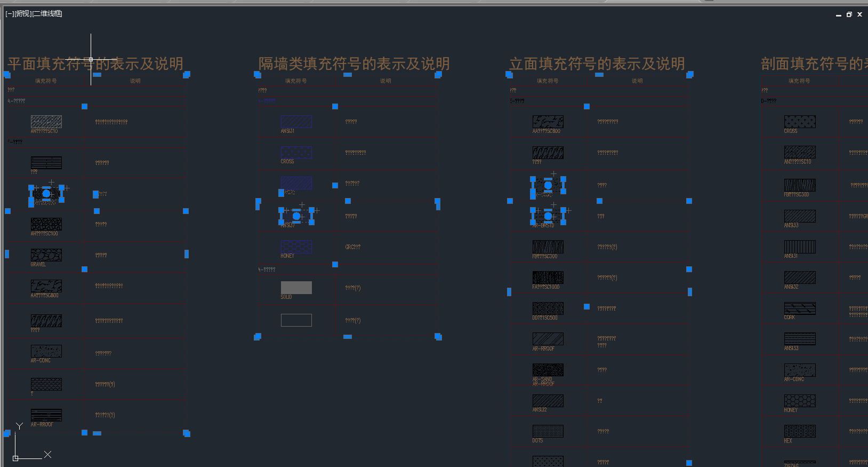Click round center grip above ANSI37 label
The image size is (868, 467).
(x=296, y=216)
